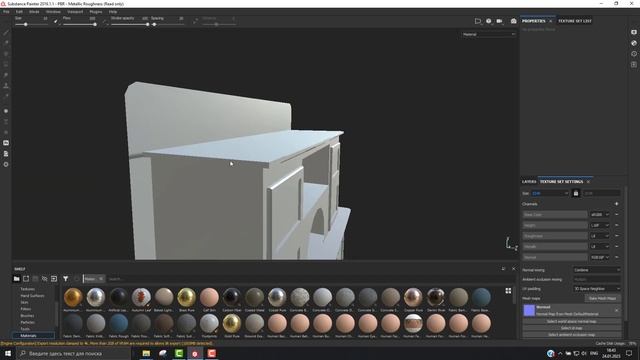This screenshot has height=360, width=640.
Task: Open the Viewport menu
Action: click(x=75, y=12)
